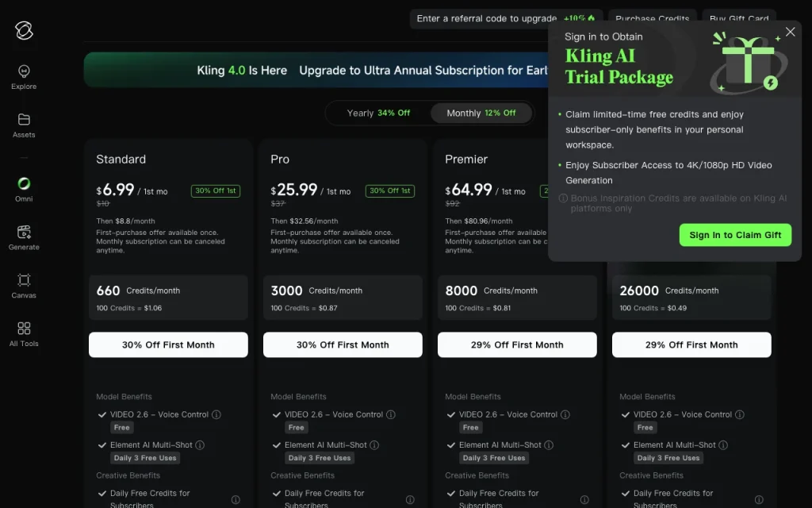Click 'Then $32.56/month' text in Pro

coord(304,221)
